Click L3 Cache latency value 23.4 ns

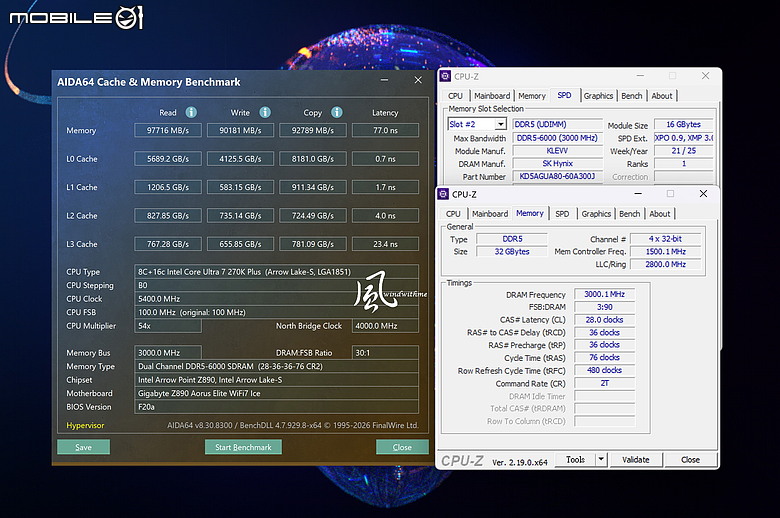pyautogui.click(x=385, y=244)
